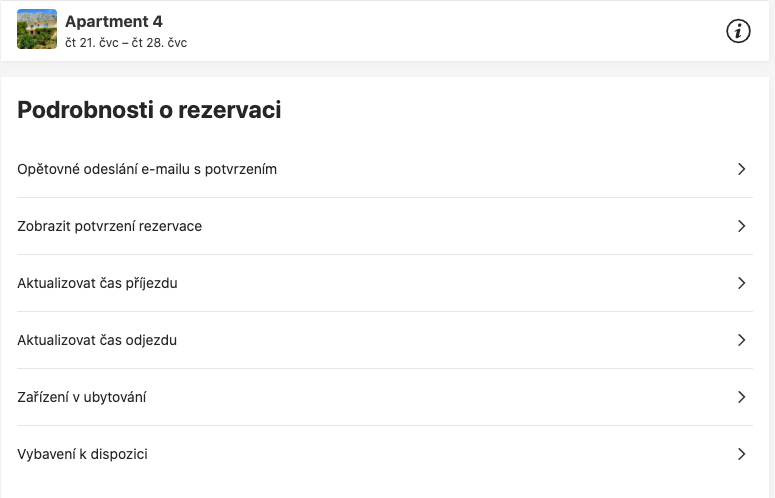Click empty header space left of info icon

(450, 31)
